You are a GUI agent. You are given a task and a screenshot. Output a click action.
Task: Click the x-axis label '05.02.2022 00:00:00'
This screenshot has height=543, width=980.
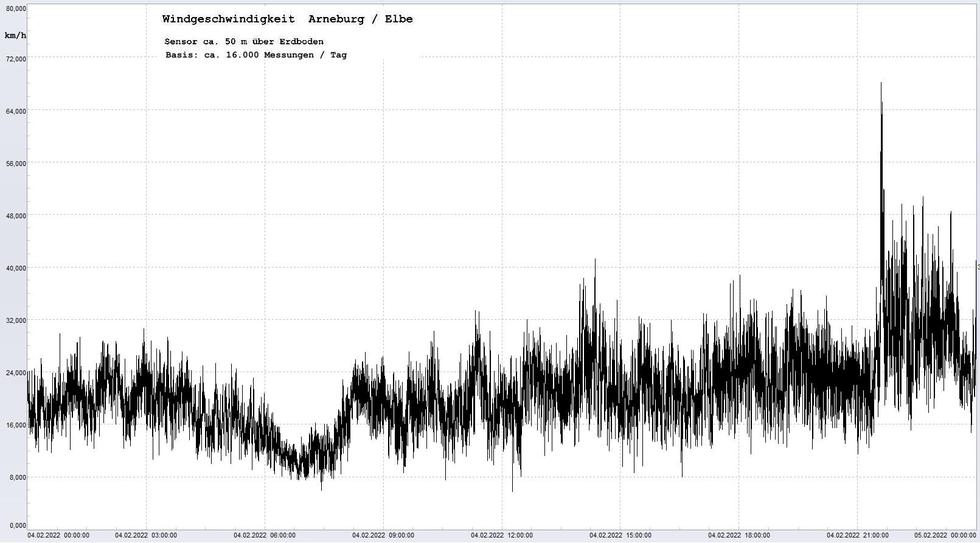[945, 535]
